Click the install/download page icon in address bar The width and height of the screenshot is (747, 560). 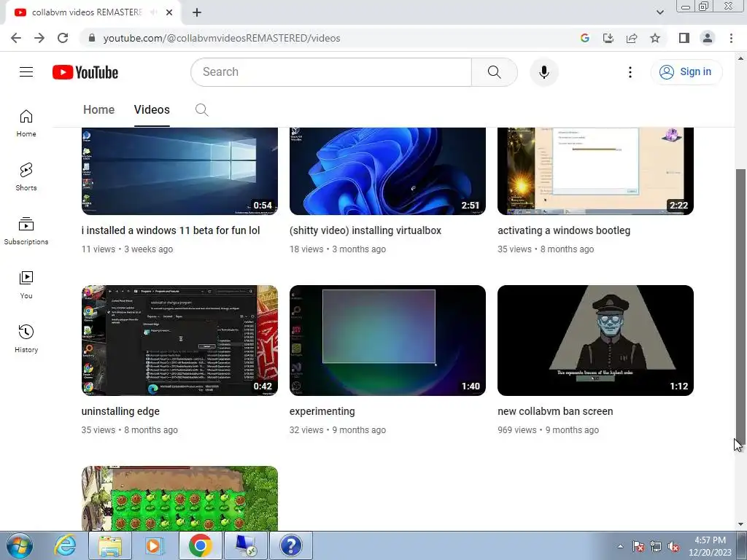(608, 38)
